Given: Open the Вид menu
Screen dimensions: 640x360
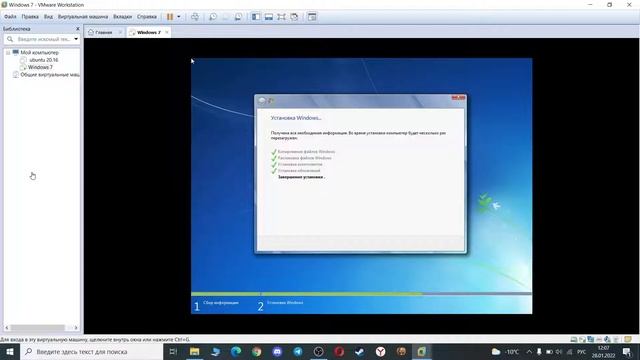Looking at the screenshot, I should pos(48,17).
